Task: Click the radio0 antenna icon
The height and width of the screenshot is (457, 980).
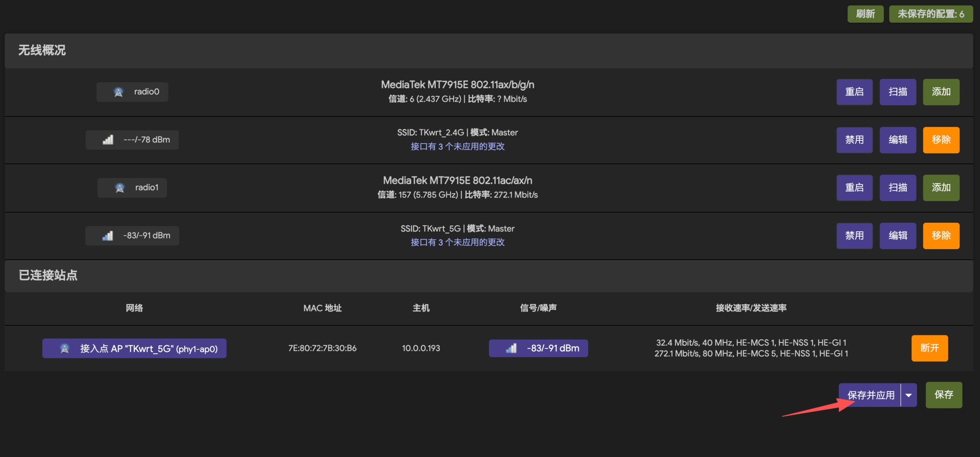Action: [118, 92]
